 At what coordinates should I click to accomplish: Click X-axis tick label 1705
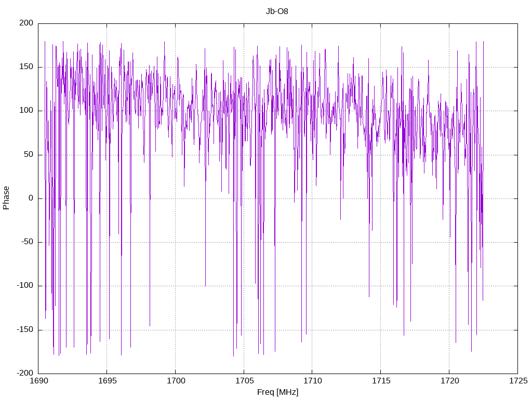click(x=244, y=381)
